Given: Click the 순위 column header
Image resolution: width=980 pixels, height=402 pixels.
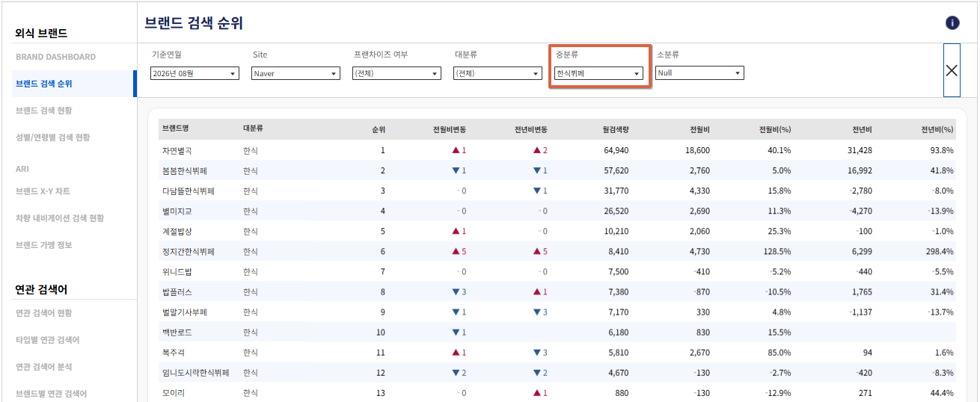Looking at the screenshot, I should (379, 129).
